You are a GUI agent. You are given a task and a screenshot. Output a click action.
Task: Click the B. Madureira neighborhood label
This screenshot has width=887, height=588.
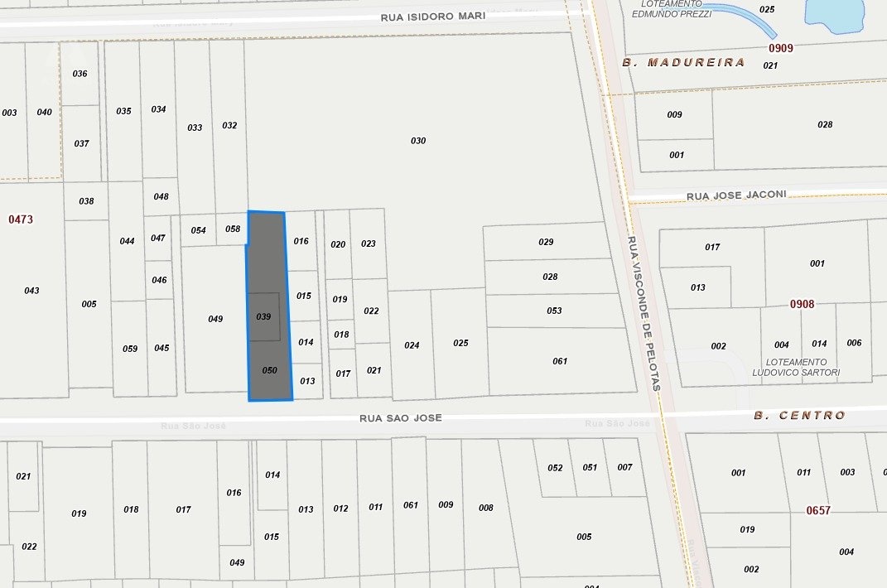683,63
